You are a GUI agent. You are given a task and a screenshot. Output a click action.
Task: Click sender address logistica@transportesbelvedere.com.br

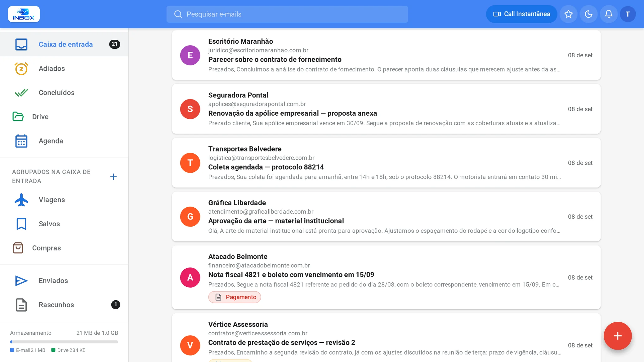(261, 158)
